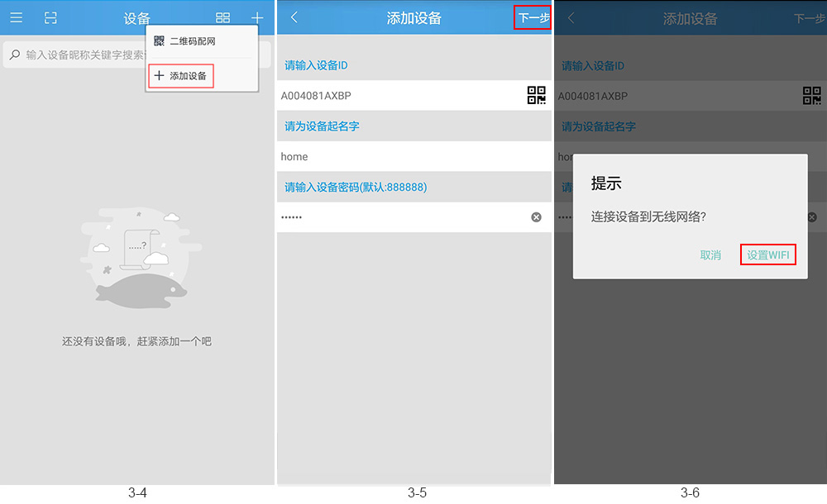Click 设备 header title in first screen
This screenshot has height=504, width=827.
[137, 18]
